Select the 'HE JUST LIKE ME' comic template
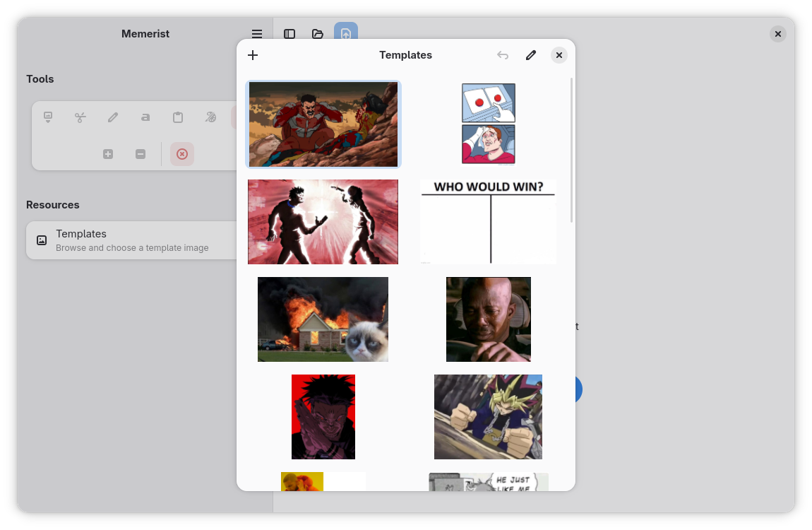The width and height of the screenshot is (812, 530). [x=489, y=481]
